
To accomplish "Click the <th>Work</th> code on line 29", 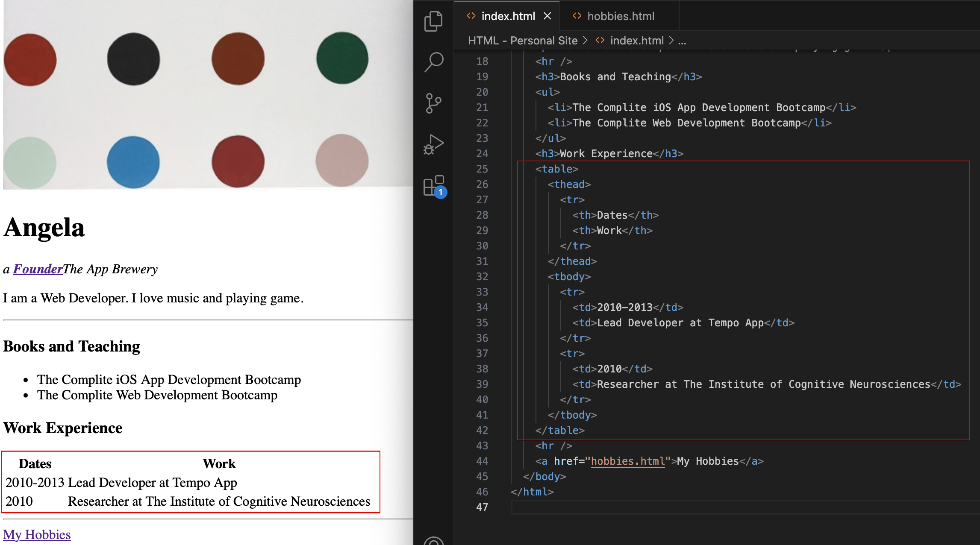I will [x=612, y=231].
